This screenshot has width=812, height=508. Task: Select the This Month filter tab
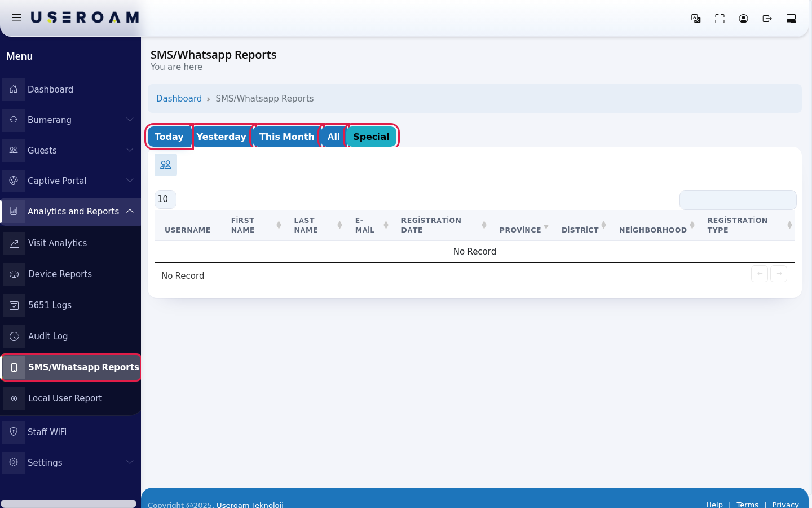click(286, 137)
